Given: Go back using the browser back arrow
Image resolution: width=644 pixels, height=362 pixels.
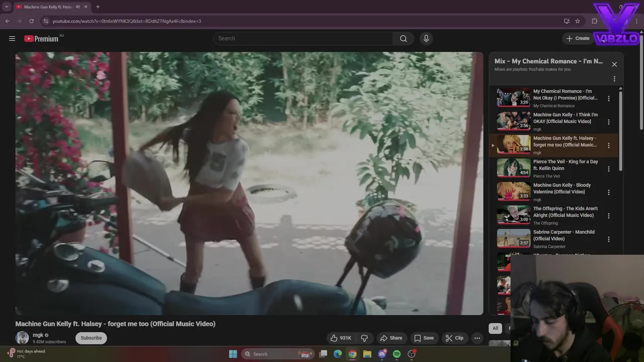Looking at the screenshot, I should (7, 21).
